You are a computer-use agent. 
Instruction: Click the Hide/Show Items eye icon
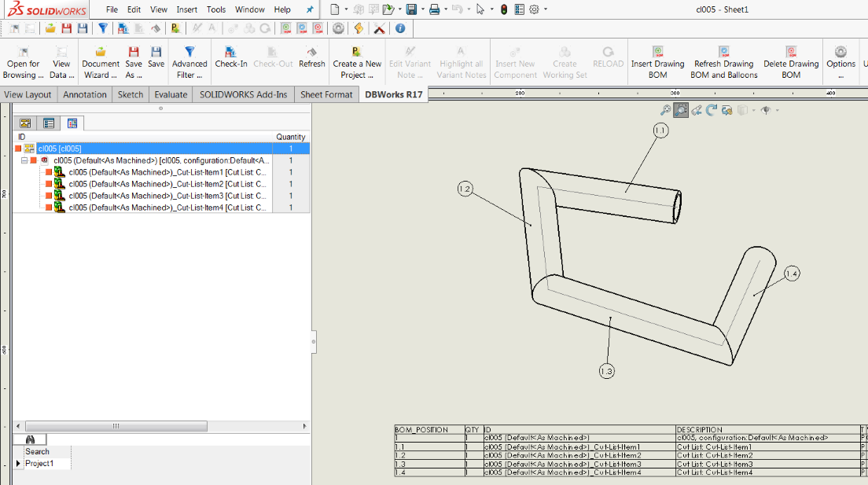coord(766,110)
